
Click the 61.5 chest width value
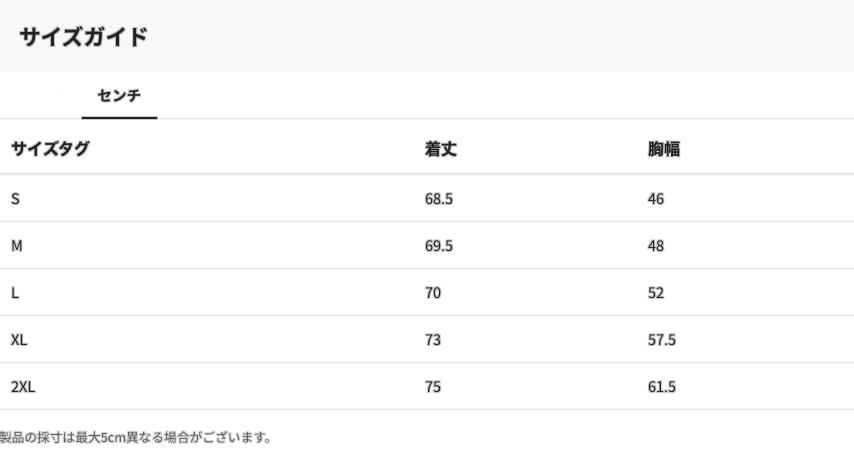[x=662, y=387]
